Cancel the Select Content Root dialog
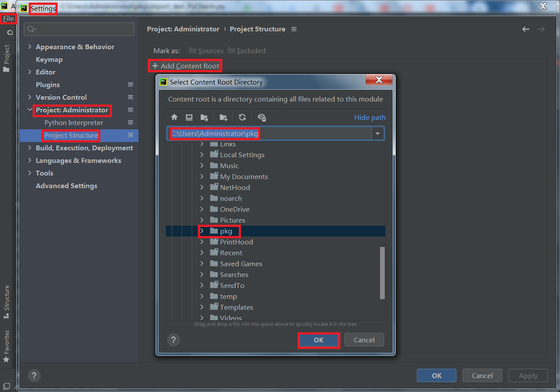The image size is (560, 392). (x=364, y=340)
